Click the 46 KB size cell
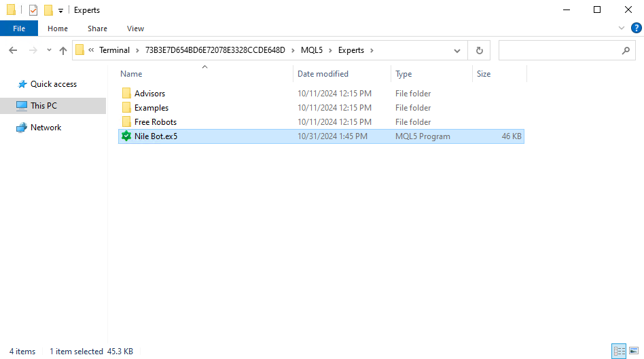Viewport: 644px width, 359px height. (512, 136)
